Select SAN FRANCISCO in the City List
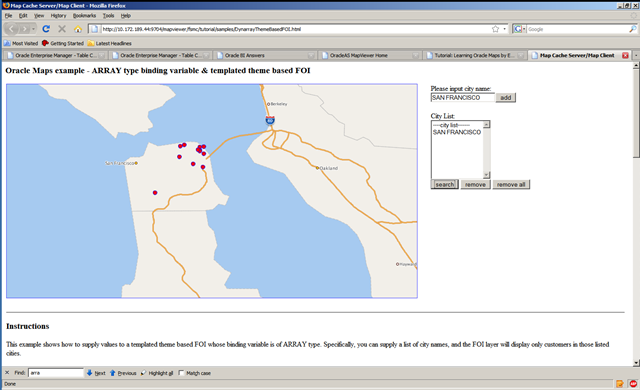The width and height of the screenshot is (640, 390). 457,132
